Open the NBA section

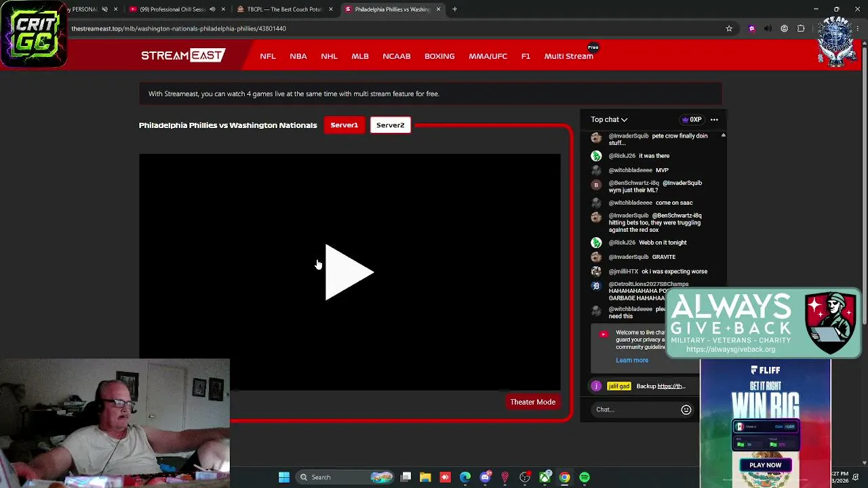(298, 56)
